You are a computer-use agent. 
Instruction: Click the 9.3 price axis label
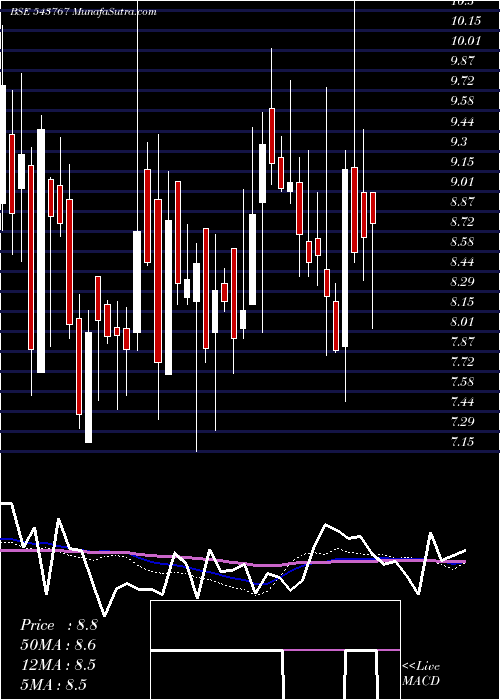point(459,142)
